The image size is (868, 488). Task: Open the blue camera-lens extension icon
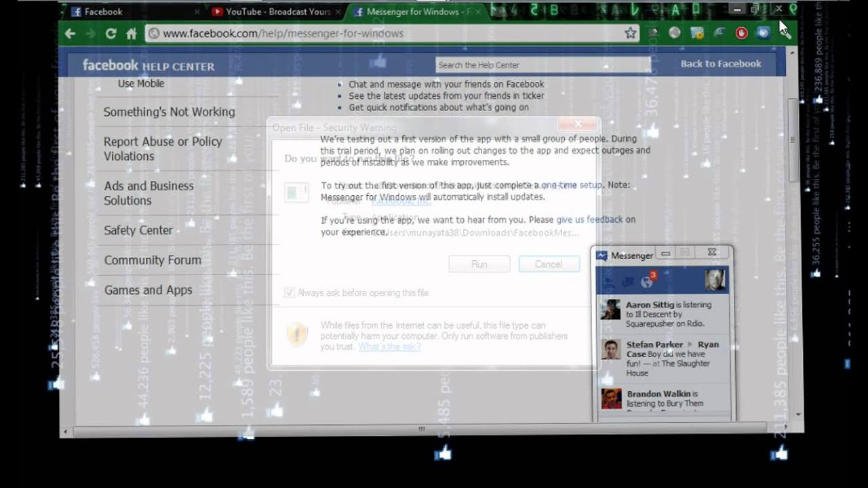coord(763,33)
